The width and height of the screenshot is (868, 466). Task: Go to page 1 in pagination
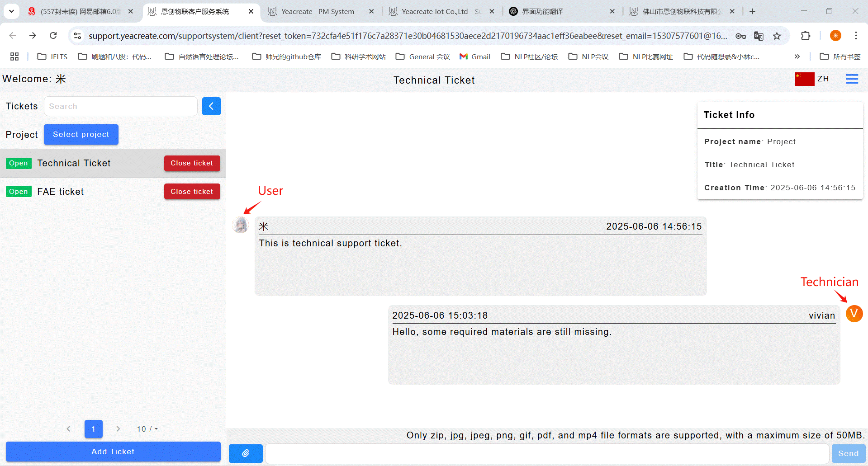(x=93, y=429)
